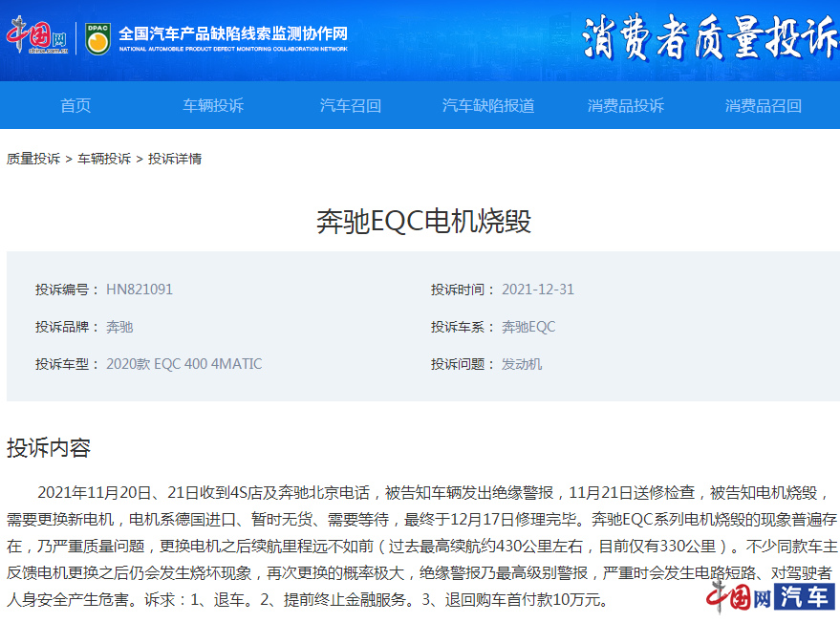The height and width of the screenshot is (623, 840).
Task: Click the article title 奔驰EQC电机烧毁
Action: 423,222
